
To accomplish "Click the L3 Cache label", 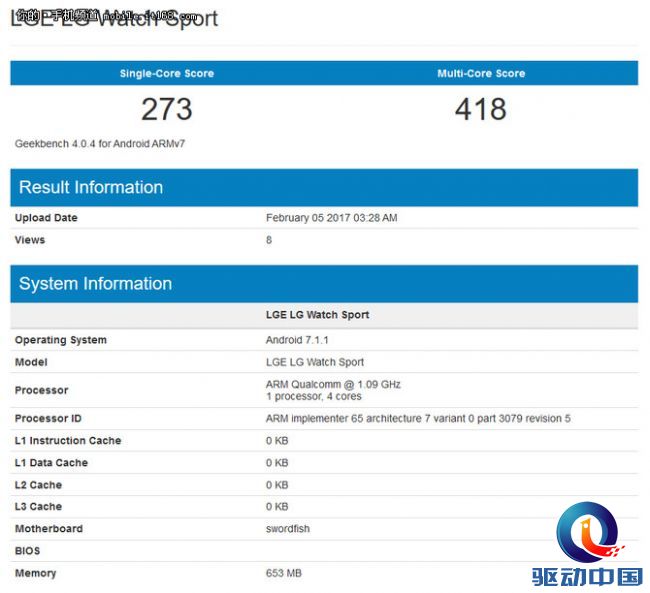I will (38, 506).
